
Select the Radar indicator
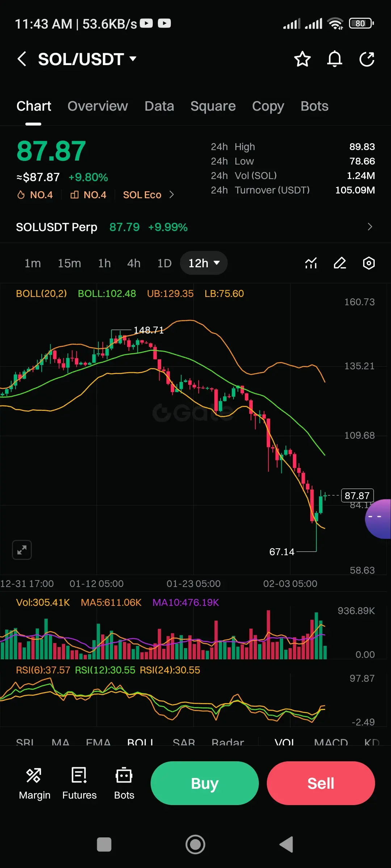(x=228, y=743)
